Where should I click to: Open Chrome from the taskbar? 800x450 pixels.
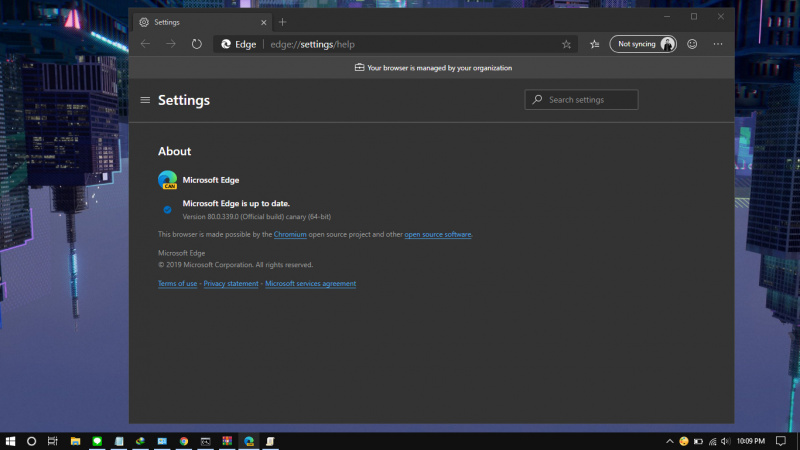coord(184,441)
